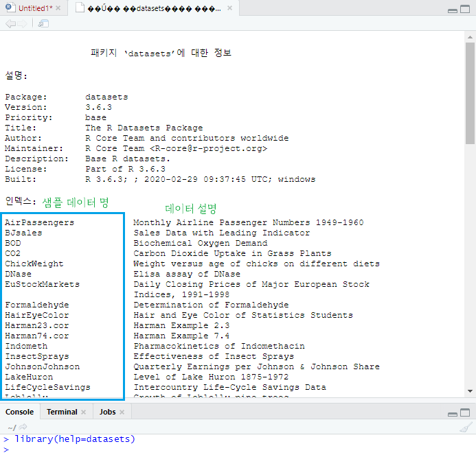Click 'Sales Data with Leading Indicator' text

tap(222, 233)
